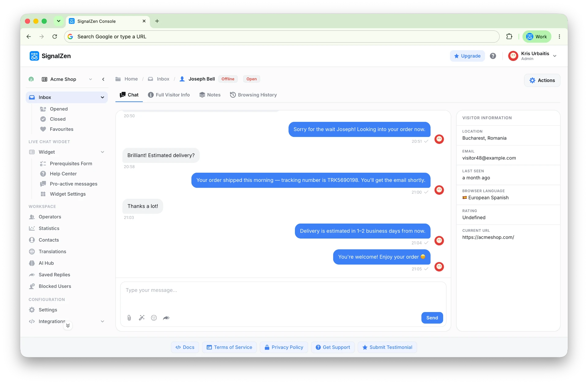Collapse the Widget section chevron
Viewport: 588px width, 384px height.
point(102,152)
